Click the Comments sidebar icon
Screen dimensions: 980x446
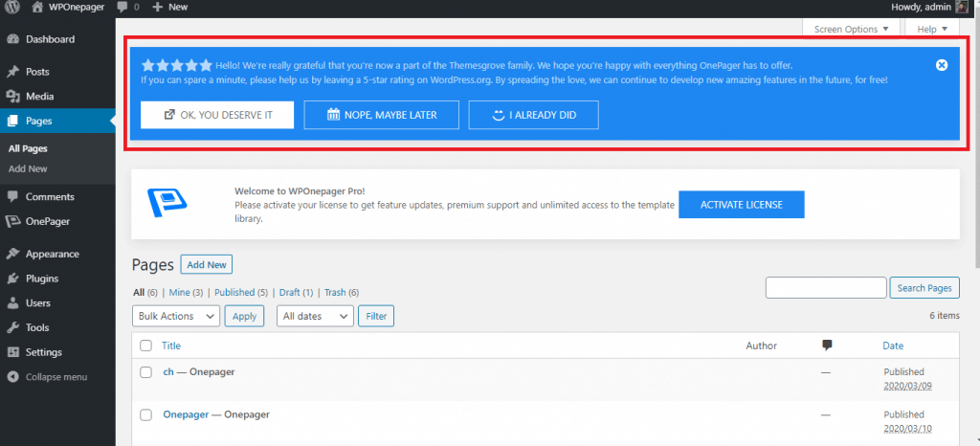12,197
